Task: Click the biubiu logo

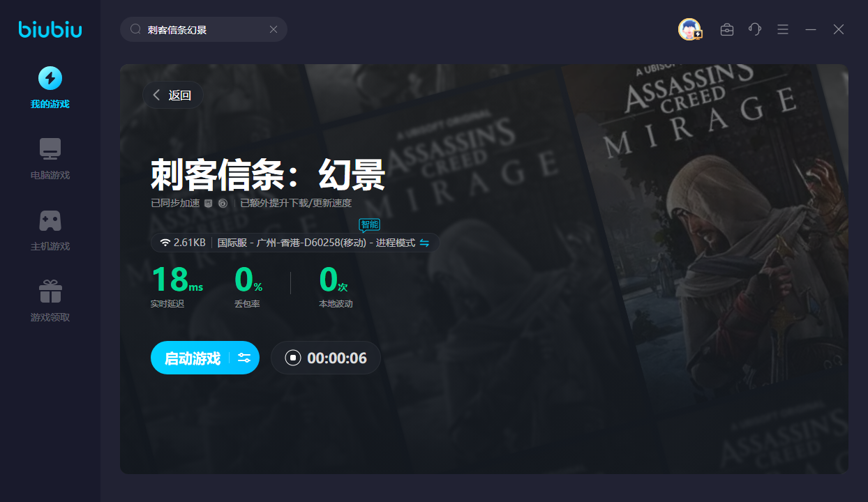Action: point(50,29)
